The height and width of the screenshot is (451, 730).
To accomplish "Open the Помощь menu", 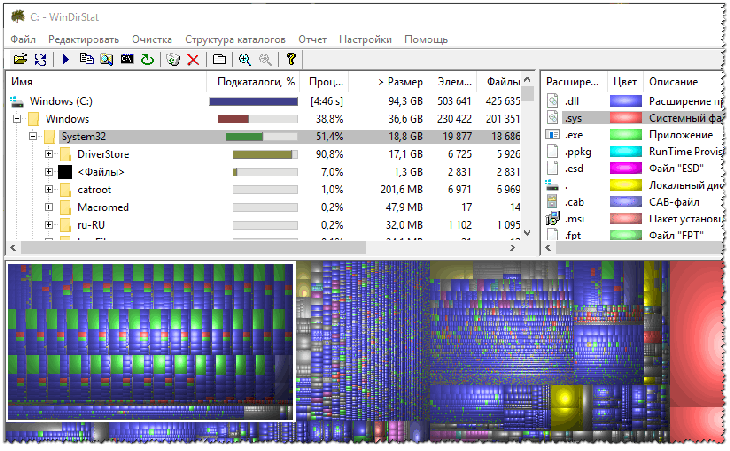I will tap(426, 40).
